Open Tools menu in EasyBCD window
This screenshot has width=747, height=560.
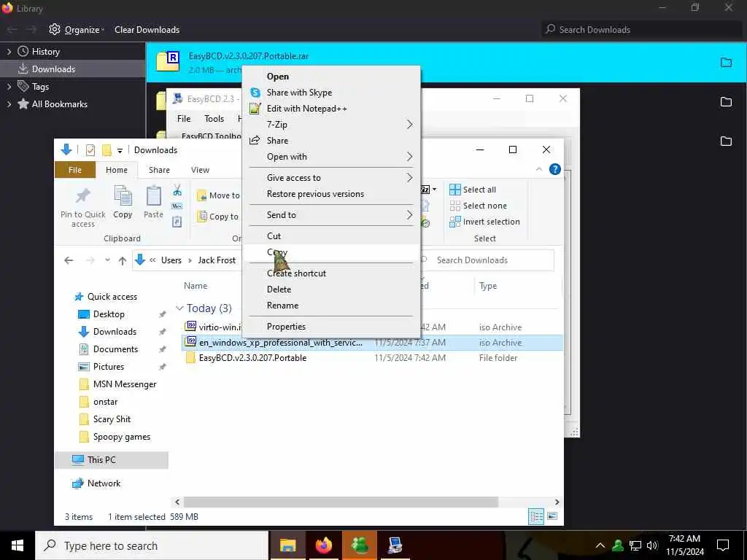[214, 119]
